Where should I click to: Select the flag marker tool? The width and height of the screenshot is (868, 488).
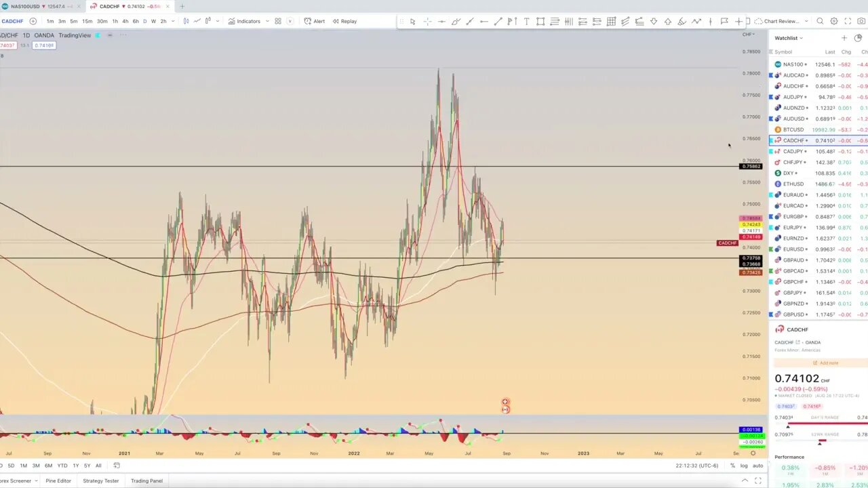click(x=724, y=21)
